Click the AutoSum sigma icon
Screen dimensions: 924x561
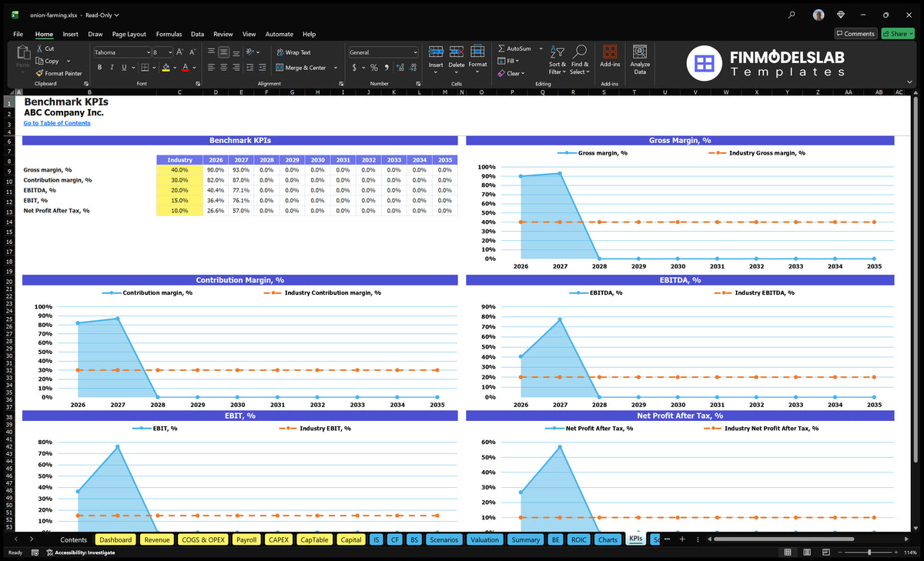point(501,48)
